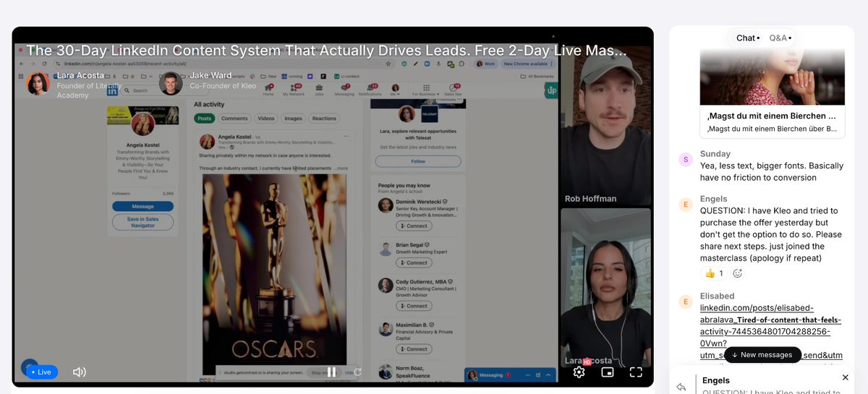Screen dimensions: 868x394
Task: Switch to the Q&A tab
Action: point(780,38)
